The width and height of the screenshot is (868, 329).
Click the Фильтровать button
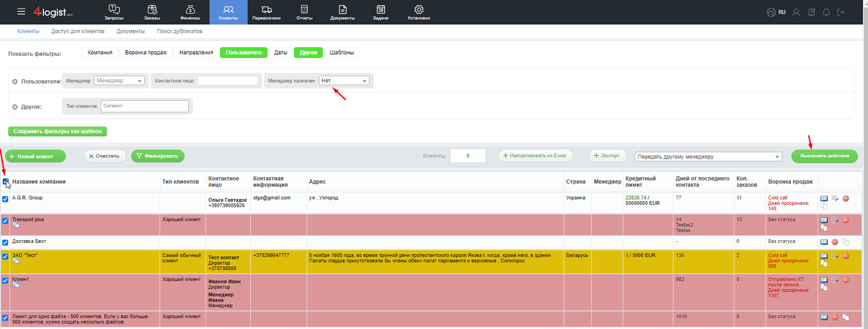click(x=158, y=156)
